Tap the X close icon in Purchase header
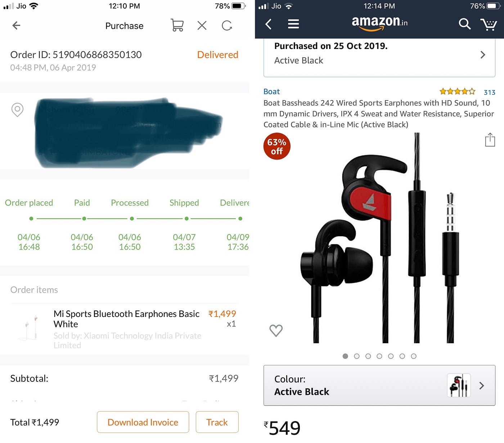 202,26
